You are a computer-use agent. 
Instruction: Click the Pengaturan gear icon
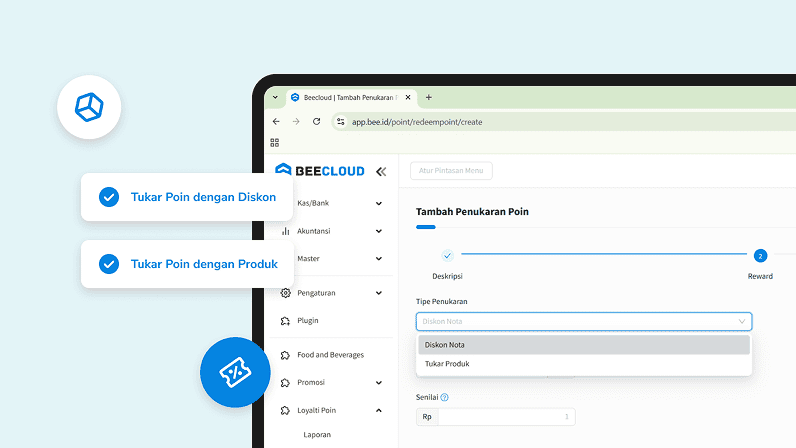(x=285, y=293)
